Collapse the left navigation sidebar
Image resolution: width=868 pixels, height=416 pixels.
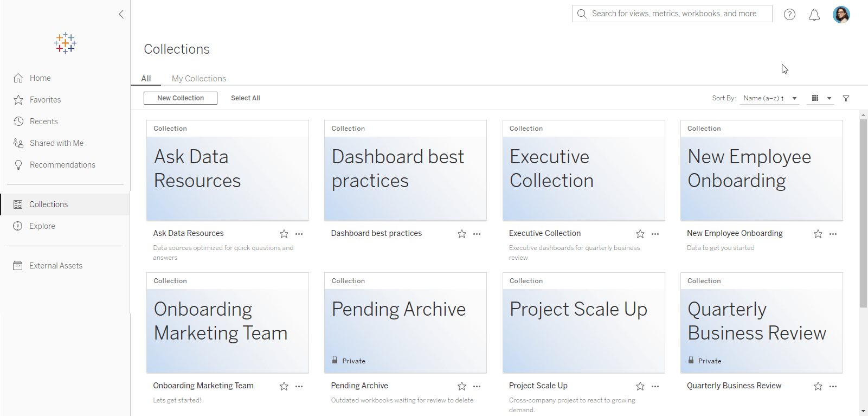[x=121, y=14]
